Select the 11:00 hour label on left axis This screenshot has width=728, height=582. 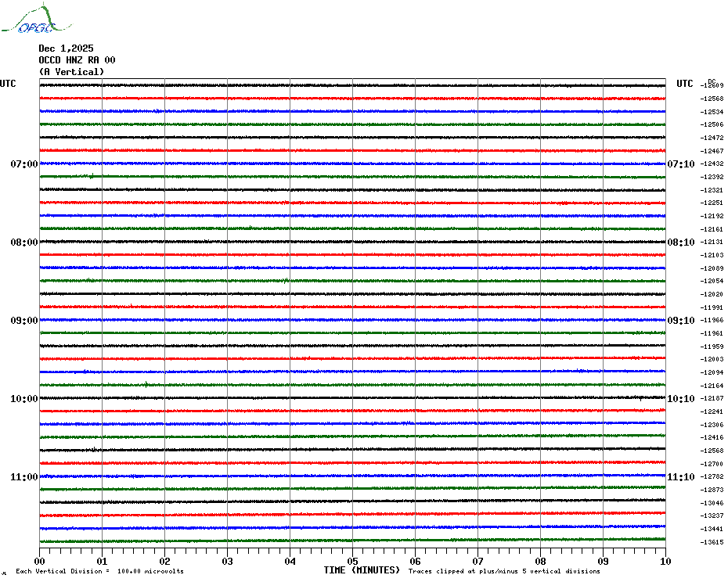point(23,477)
